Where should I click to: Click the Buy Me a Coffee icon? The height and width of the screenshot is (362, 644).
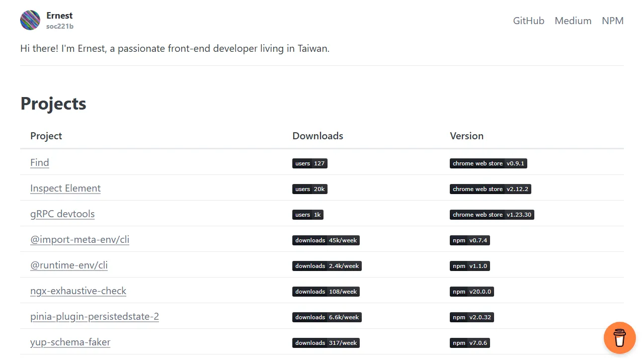[x=619, y=338]
